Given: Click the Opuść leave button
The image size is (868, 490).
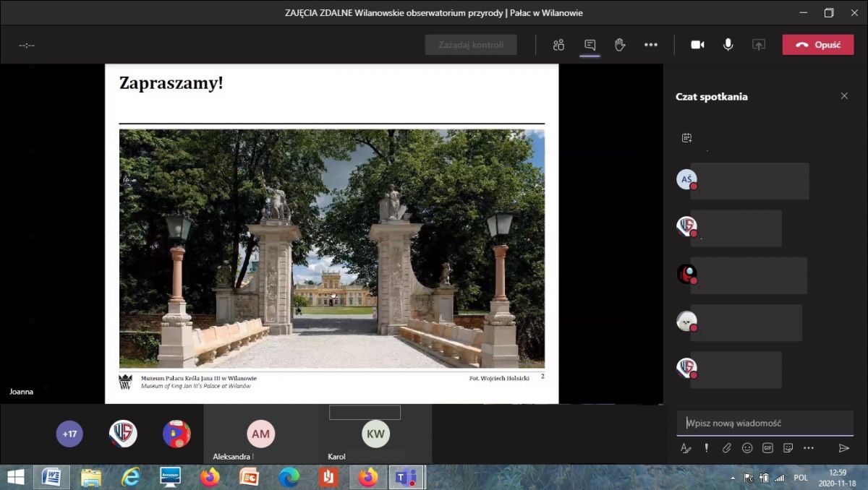Looking at the screenshot, I should coord(818,45).
